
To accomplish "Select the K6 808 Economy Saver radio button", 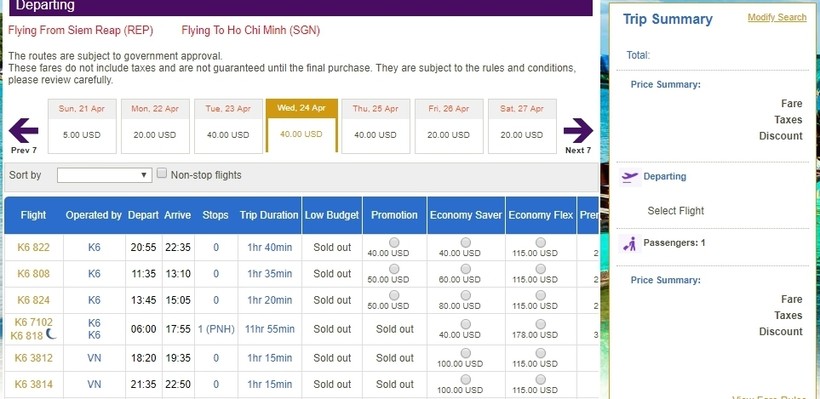I will [465, 269].
